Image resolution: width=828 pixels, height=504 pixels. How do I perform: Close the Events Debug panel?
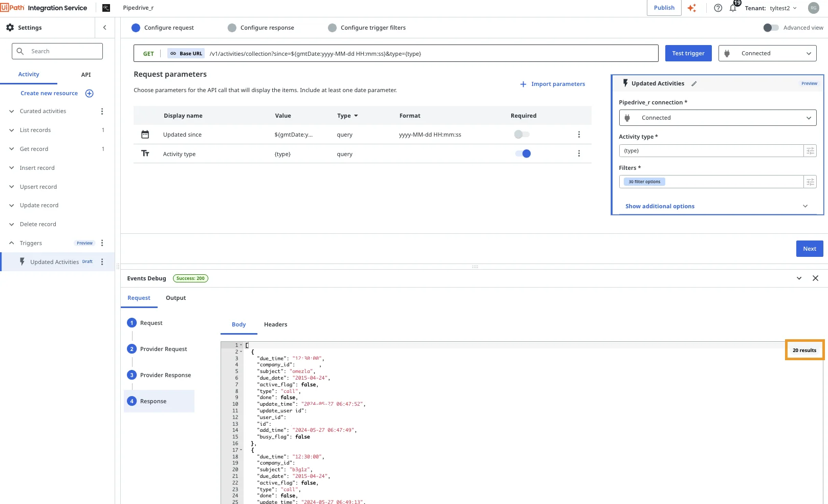(x=815, y=278)
